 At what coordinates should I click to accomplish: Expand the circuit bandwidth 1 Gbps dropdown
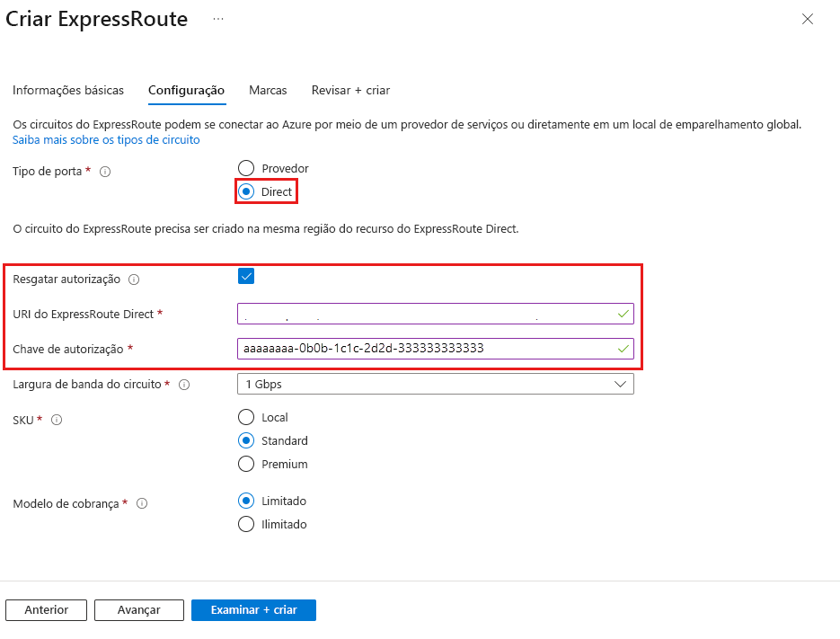(436, 384)
